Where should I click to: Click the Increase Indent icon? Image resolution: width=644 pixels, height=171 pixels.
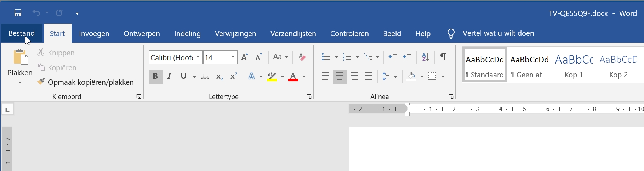tap(407, 57)
